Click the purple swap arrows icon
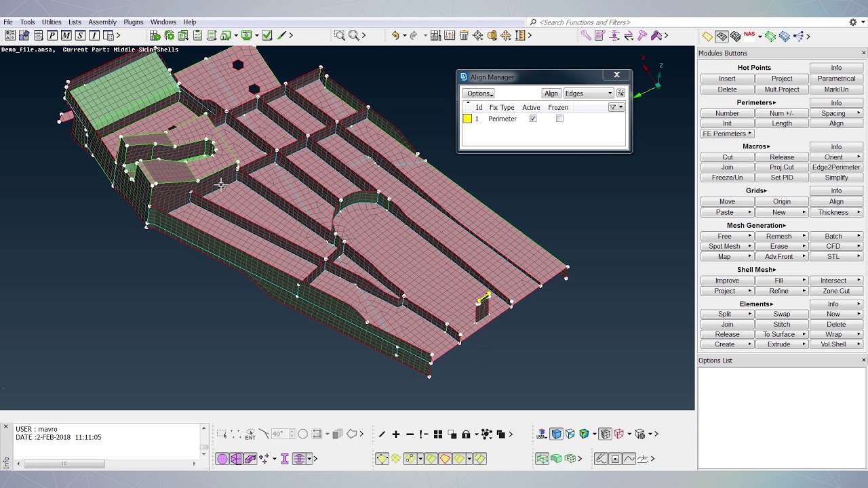The height and width of the screenshot is (488, 868). pos(629,35)
